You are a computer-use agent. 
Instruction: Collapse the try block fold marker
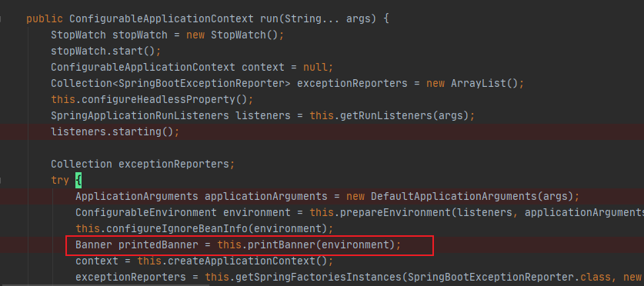(1, 180)
